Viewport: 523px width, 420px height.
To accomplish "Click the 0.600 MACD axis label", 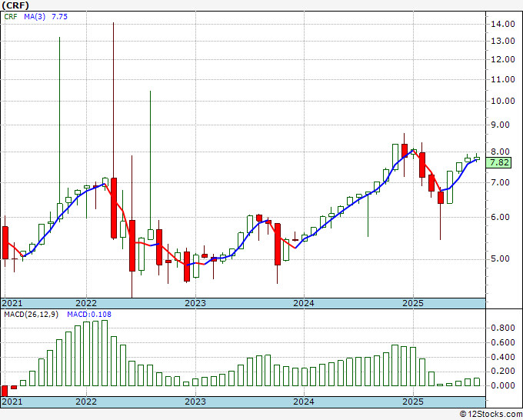I will (x=503, y=342).
